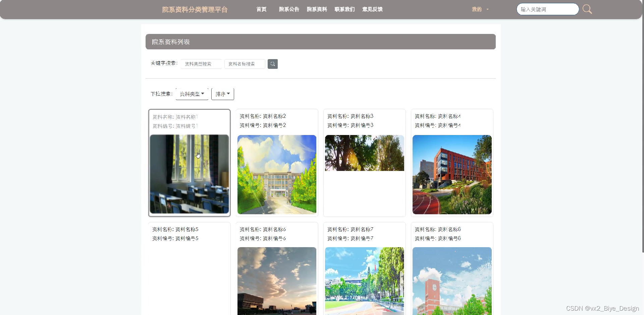Image resolution: width=644 pixels, height=315 pixels.
Task: Click the text 资料名称: 资料名称4
Action: (x=438, y=116)
